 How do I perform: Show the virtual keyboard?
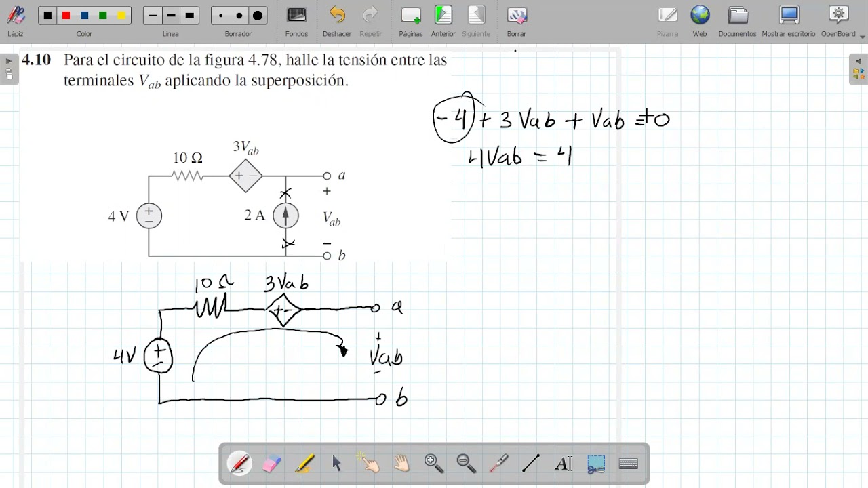click(629, 464)
